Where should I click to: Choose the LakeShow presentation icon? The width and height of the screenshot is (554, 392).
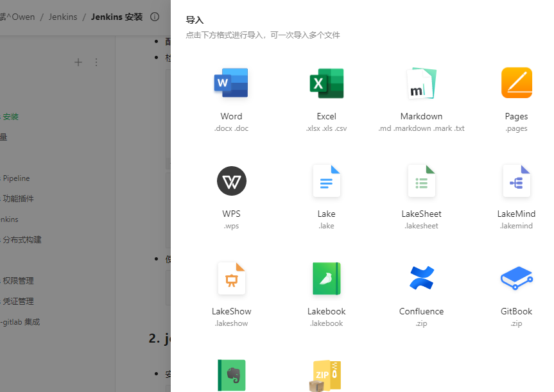pos(232,278)
